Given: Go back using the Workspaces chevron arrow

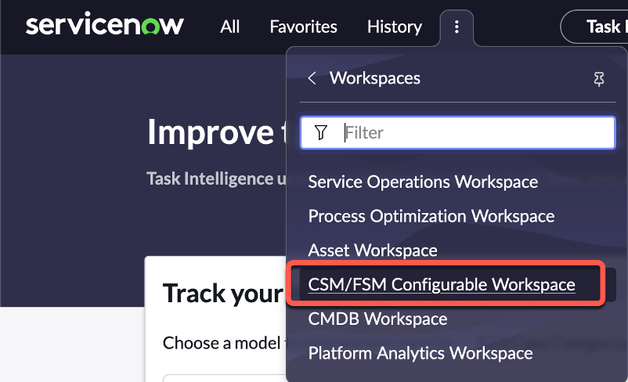Looking at the screenshot, I should [312, 78].
